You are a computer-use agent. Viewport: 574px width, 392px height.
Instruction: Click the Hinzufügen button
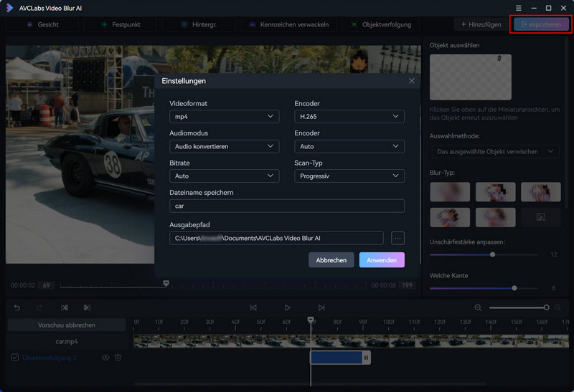pyautogui.click(x=481, y=24)
